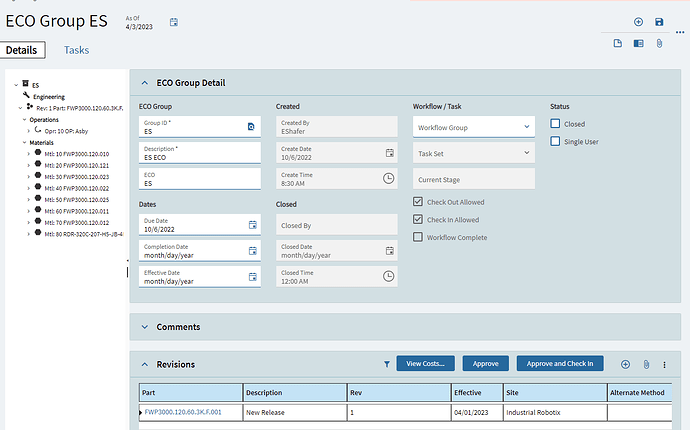Open the attachments paperclip icon in header

[660, 43]
